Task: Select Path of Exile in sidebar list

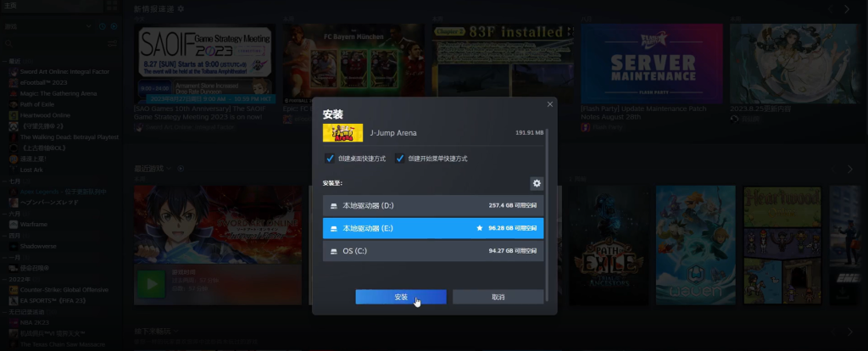Action: 37,104
